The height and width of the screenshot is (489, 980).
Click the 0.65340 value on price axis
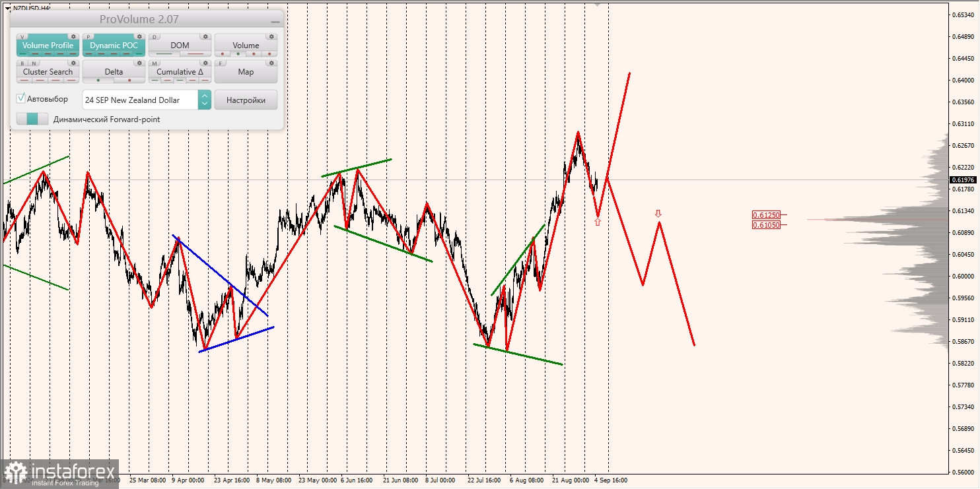point(963,15)
